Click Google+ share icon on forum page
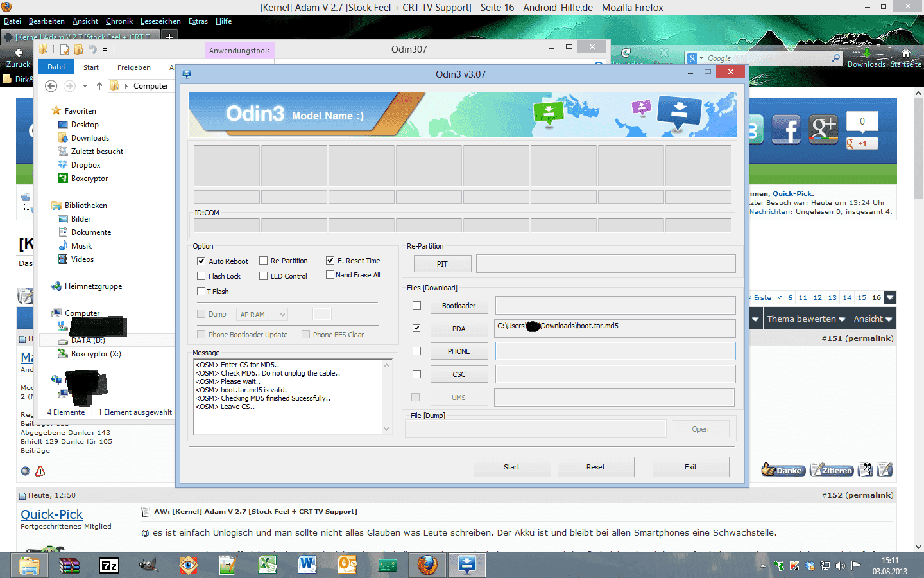Viewport: 924px width, 578px height. 823,130
